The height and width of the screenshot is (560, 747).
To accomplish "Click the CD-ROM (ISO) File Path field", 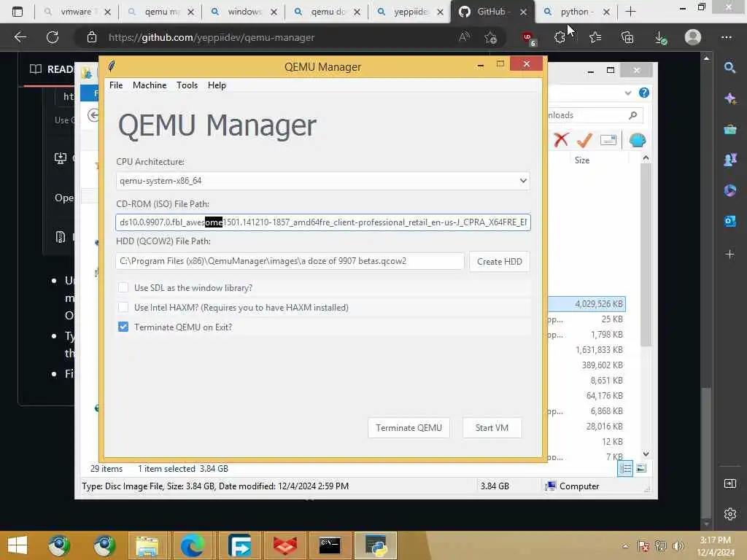I will coord(322,222).
